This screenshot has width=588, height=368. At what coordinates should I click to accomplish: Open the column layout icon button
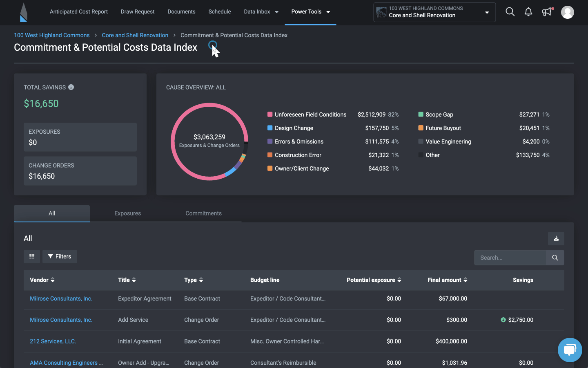pyautogui.click(x=32, y=256)
